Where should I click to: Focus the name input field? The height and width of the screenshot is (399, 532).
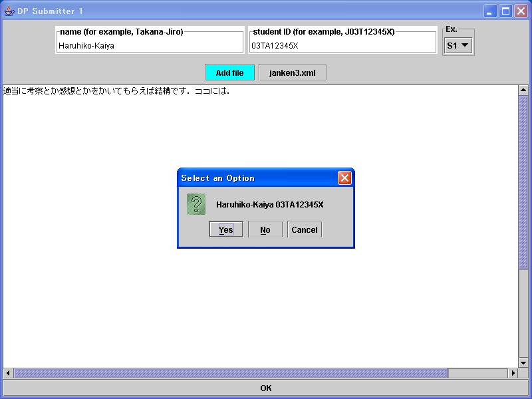pos(150,46)
